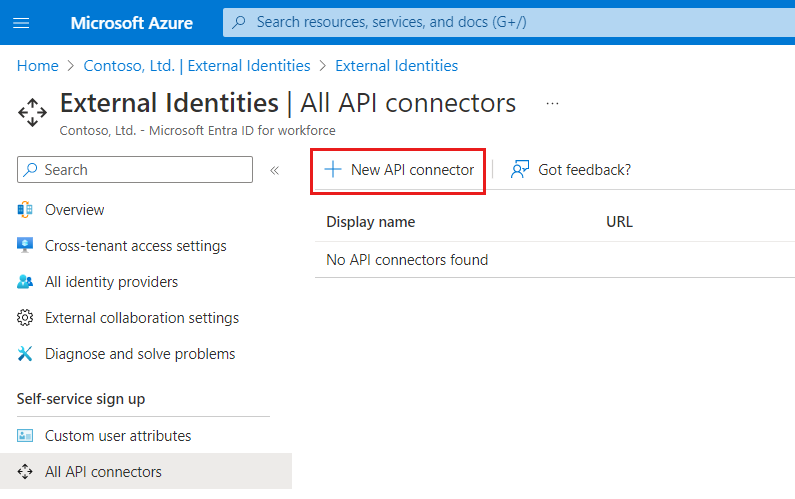Open Diagnose and solve problems
795x499 pixels.
(140, 353)
